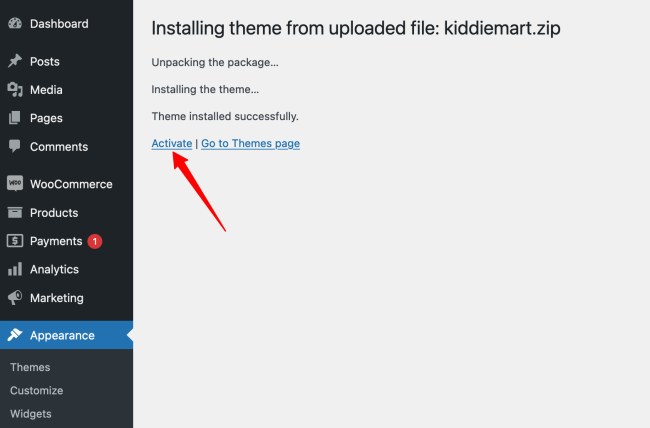This screenshot has height=428, width=650.
Task: Open the Themes submenu item
Action: coord(30,367)
